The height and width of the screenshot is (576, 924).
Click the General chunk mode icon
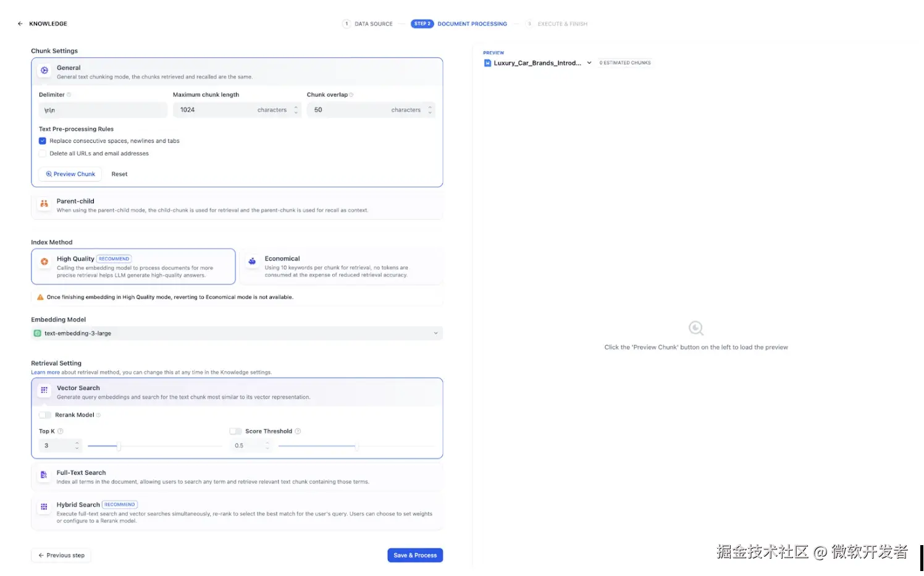click(x=44, y=70)
